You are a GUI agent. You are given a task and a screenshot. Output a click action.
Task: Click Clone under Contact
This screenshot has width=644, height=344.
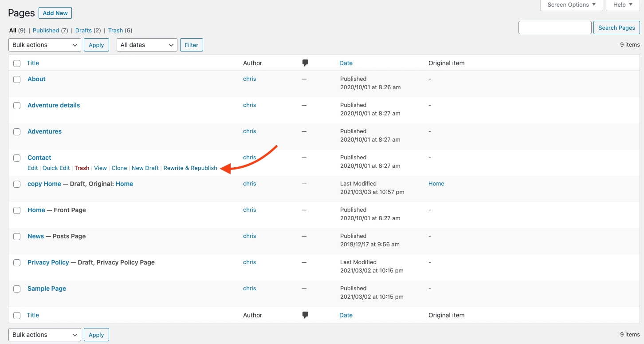click(119, 168)
